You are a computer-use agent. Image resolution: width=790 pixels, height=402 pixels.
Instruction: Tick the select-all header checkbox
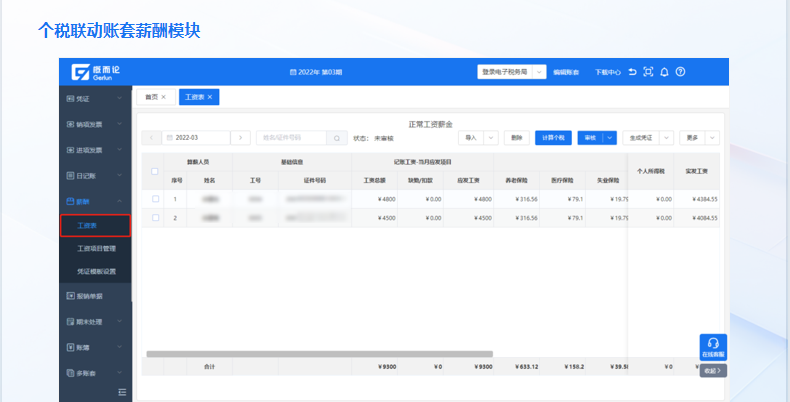(x=154, y=171)
